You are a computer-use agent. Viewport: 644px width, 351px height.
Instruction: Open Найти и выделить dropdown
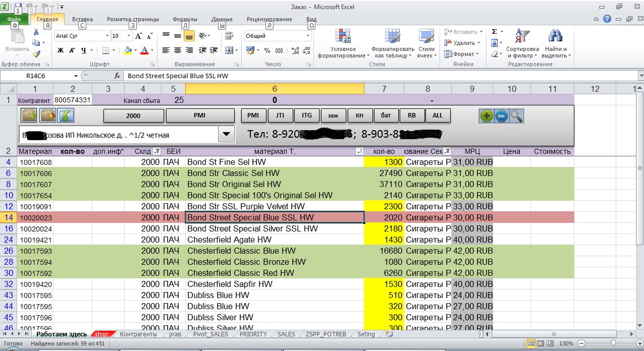tap(555, 44)
